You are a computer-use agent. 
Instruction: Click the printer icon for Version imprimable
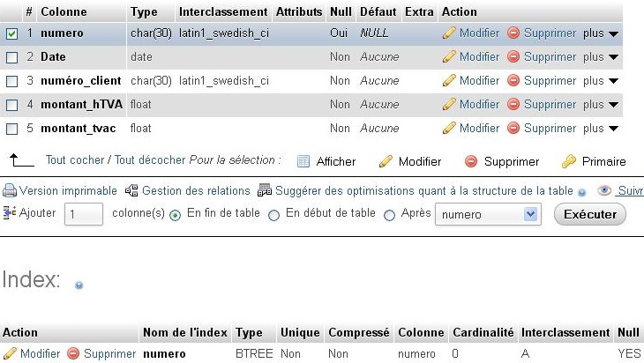tap(10, 190)
